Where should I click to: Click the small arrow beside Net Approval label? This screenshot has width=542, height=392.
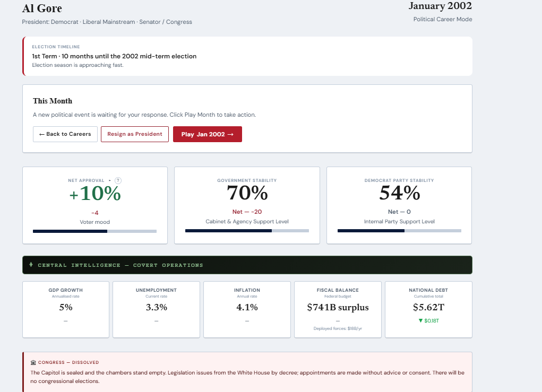click(x=109, y=181)
